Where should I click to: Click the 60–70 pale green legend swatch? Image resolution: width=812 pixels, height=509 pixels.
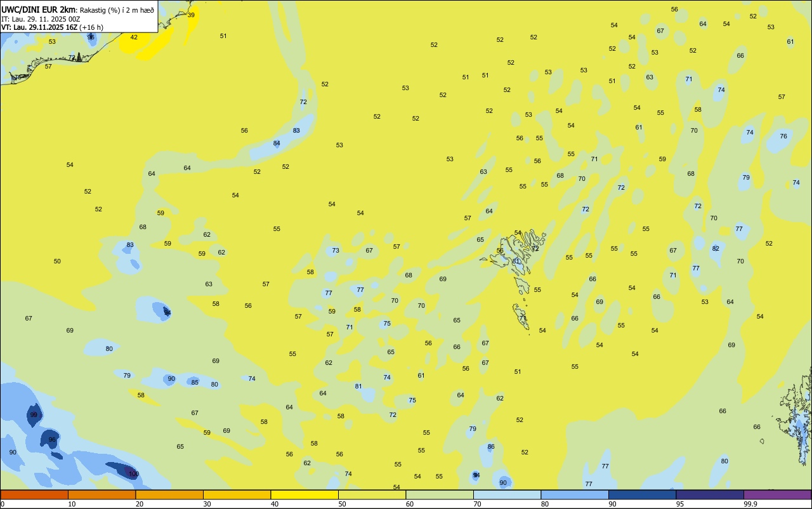[440, 494]
